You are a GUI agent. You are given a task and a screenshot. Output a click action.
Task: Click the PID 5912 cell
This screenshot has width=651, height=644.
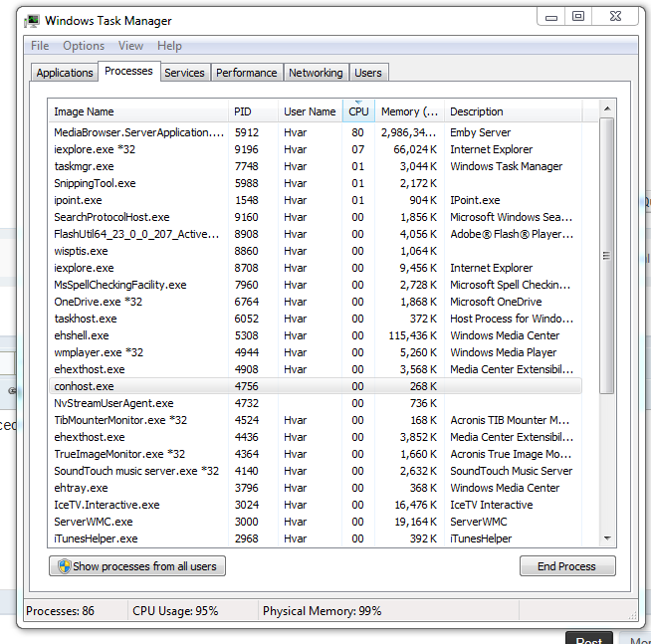pos(247,132)
